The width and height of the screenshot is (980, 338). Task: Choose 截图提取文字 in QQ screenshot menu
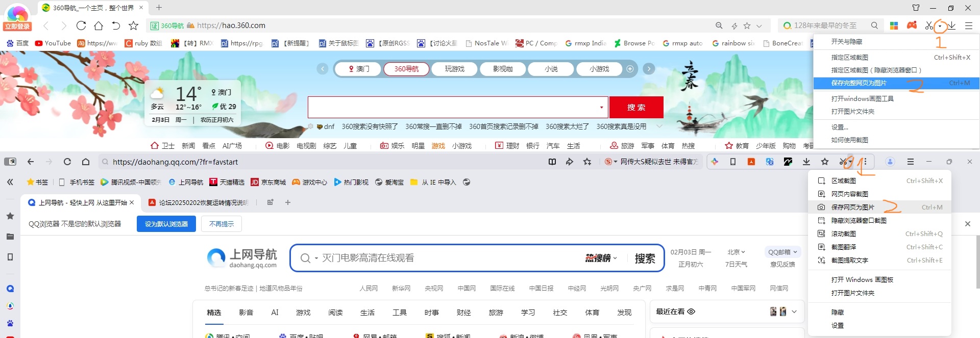879,260
